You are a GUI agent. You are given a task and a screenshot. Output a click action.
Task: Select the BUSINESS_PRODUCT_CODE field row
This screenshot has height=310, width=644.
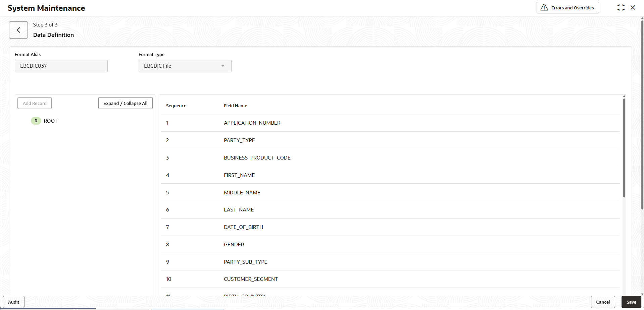coord(390,158)
